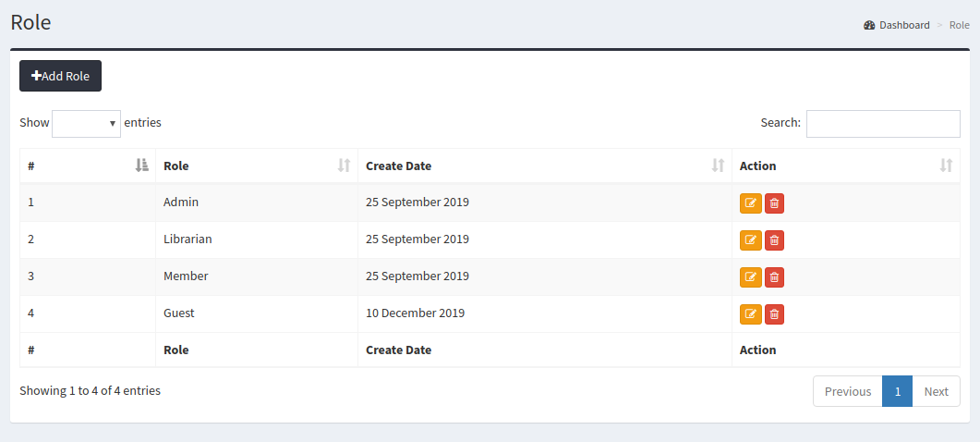Click Member's 25 September 2019 date
Screen dimensions: 980x442
click(x=544, y=276)
